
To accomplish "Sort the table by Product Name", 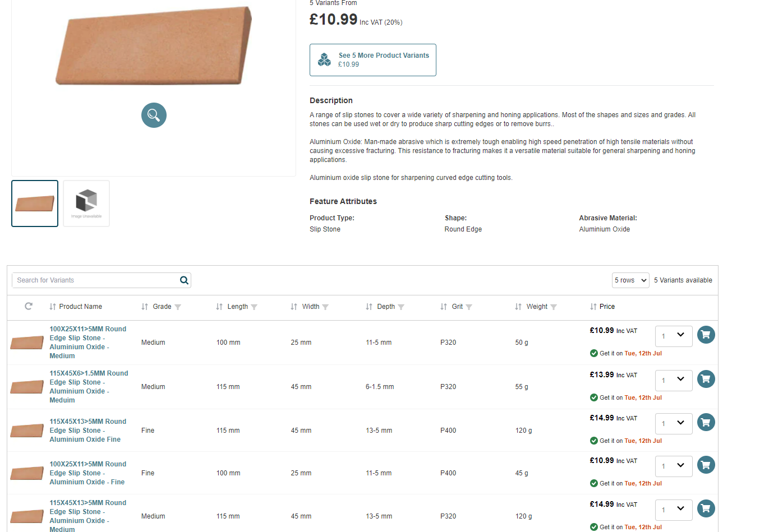I will tap(53, 307).
